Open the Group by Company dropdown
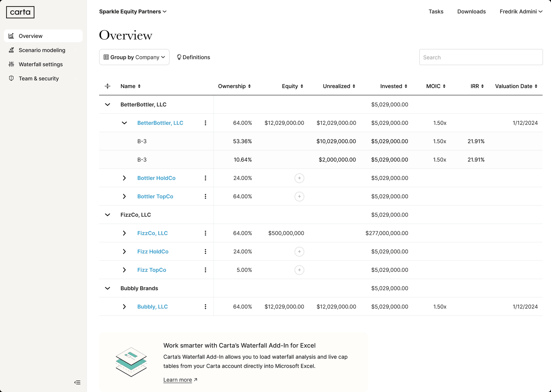 [x=134, y=57]
